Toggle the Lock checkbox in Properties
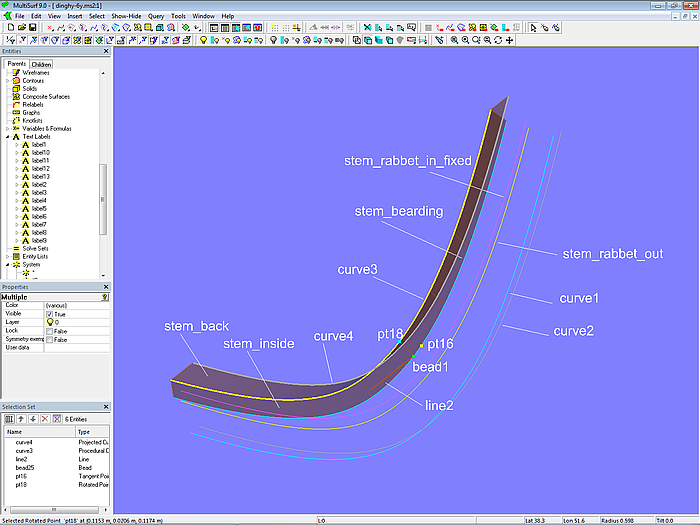This screenshot has height=525, width=700. pos(49,331)
